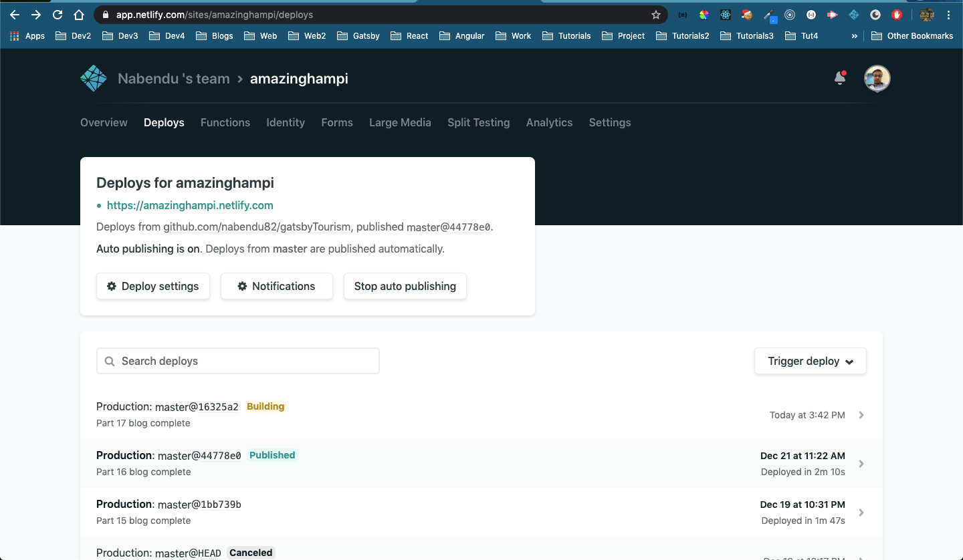Screen dimensions: 963x560
Task: Open the github.com/nabendu82/gatsbyTourism link
Action: [257, 227]
